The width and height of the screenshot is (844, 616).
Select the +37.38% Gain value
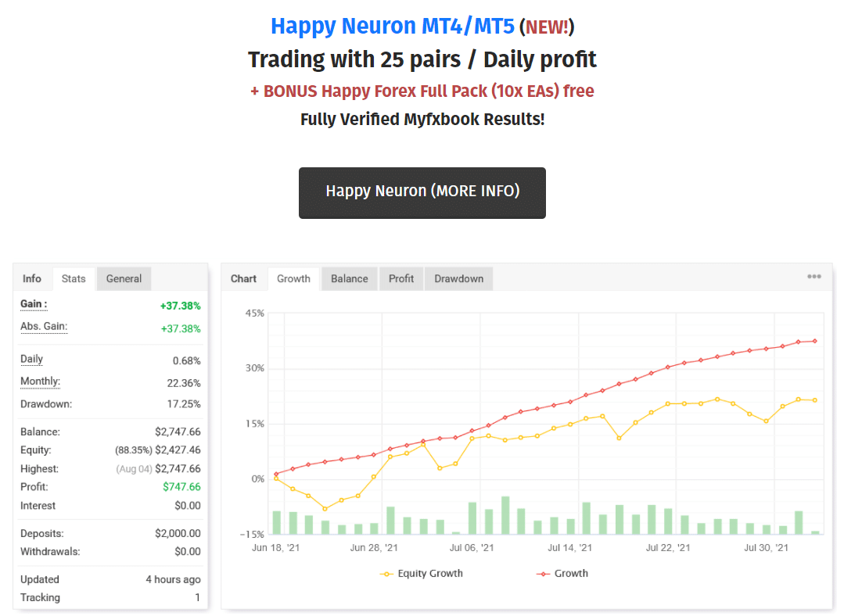click(181, 306)
